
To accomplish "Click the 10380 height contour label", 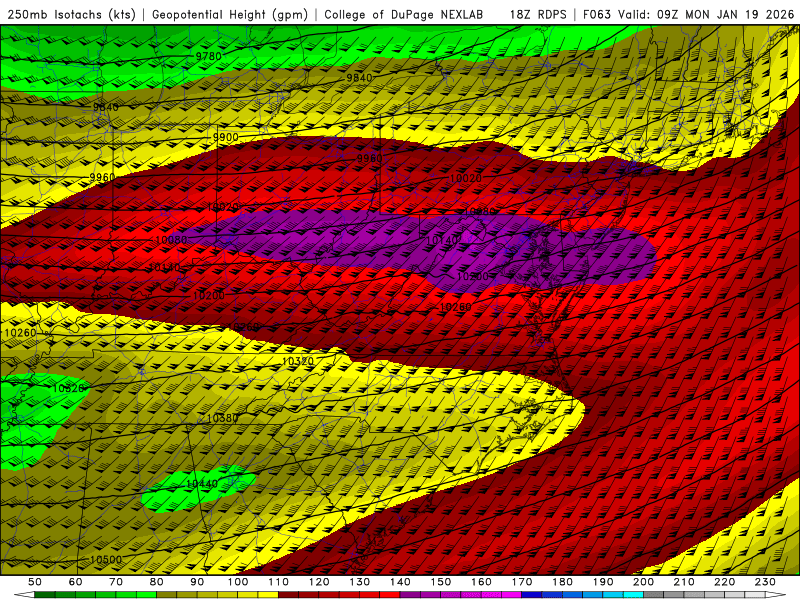I will [222, 418].
